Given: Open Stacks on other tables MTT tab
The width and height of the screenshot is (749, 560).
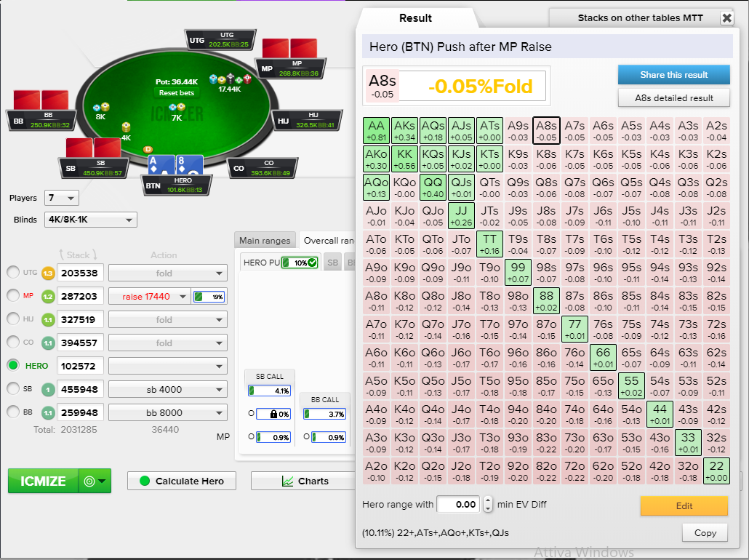Looking at the screenshot, I should tap(640, 18).
